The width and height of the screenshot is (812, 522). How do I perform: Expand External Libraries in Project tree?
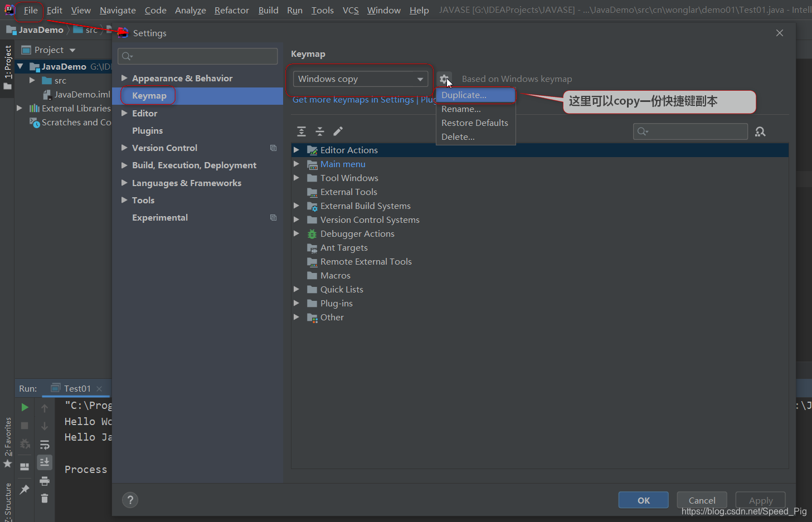20,108
